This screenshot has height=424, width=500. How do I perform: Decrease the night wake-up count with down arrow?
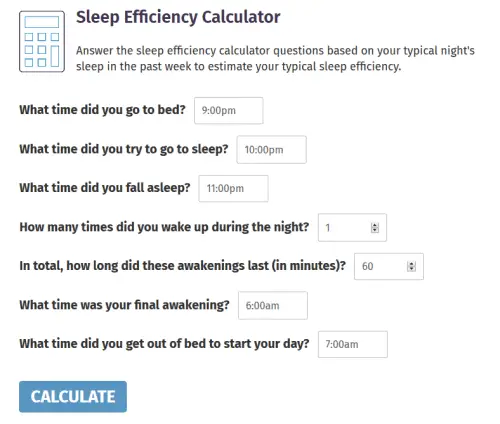point(375,230)
